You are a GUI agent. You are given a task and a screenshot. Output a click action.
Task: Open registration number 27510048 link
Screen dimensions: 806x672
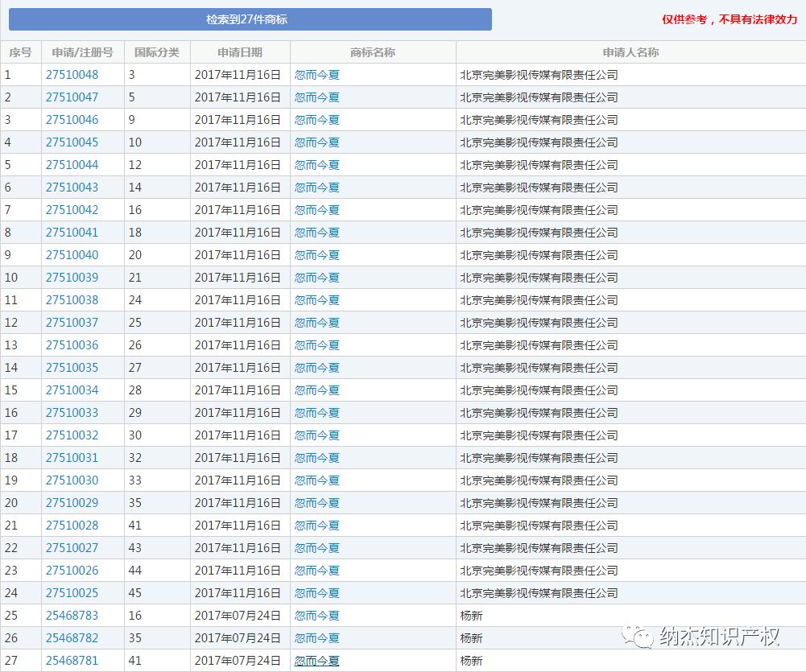pyautogui.click(x=72, y=75)
